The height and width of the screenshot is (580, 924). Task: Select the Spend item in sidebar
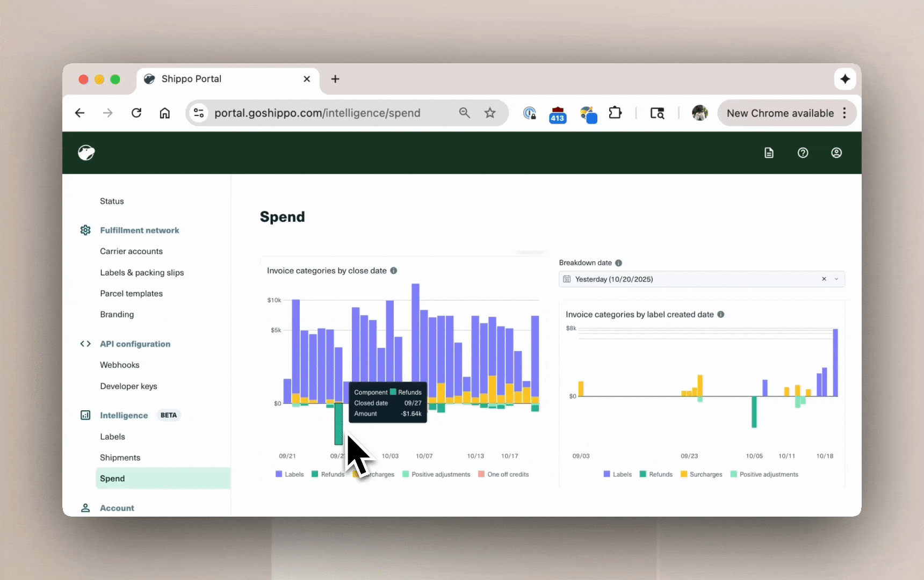(x=163, y=479)
